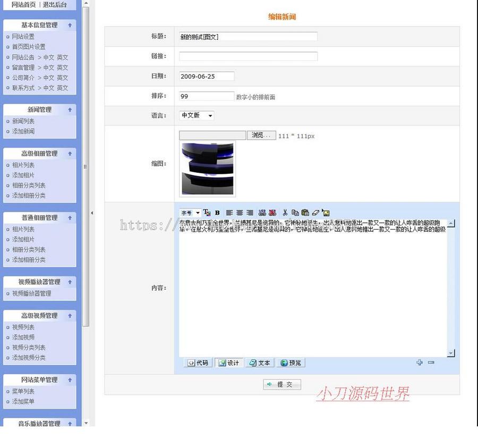Screen dimensions: 478x448
Task: Center align editor text
Action: pos(240,213)
